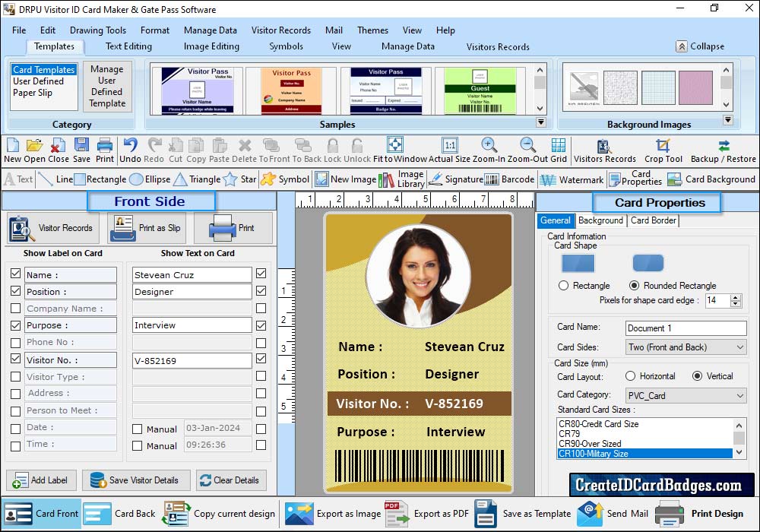Increase pixels for shape card edge
The width and height of the screenshot is (760, 532).
pyautogui.click(x=736, y=297)
